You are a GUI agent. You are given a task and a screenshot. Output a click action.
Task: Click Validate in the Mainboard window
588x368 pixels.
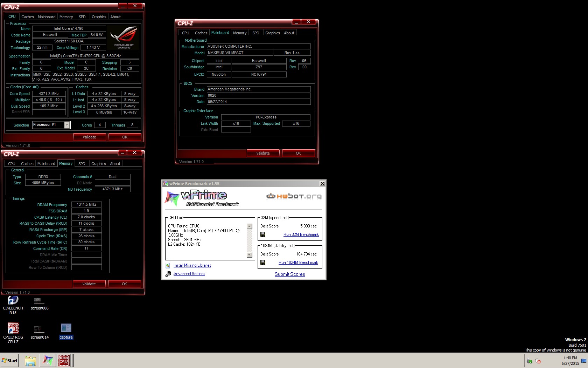coord(263,153)
